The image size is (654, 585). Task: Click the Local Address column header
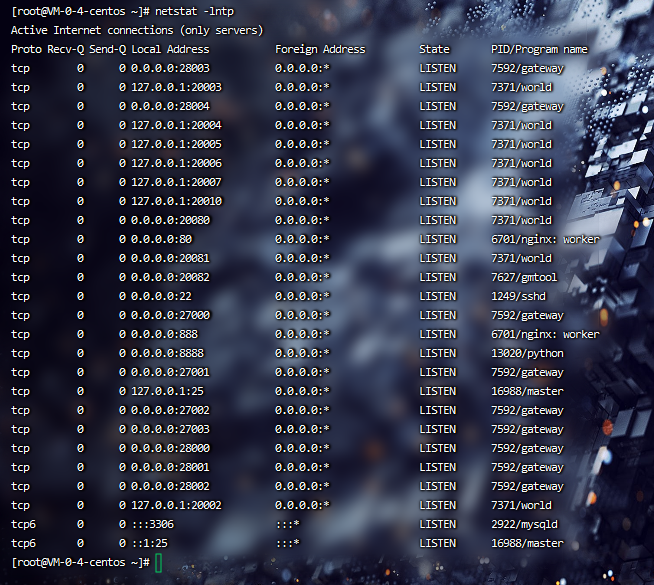[x=170, y=49]
